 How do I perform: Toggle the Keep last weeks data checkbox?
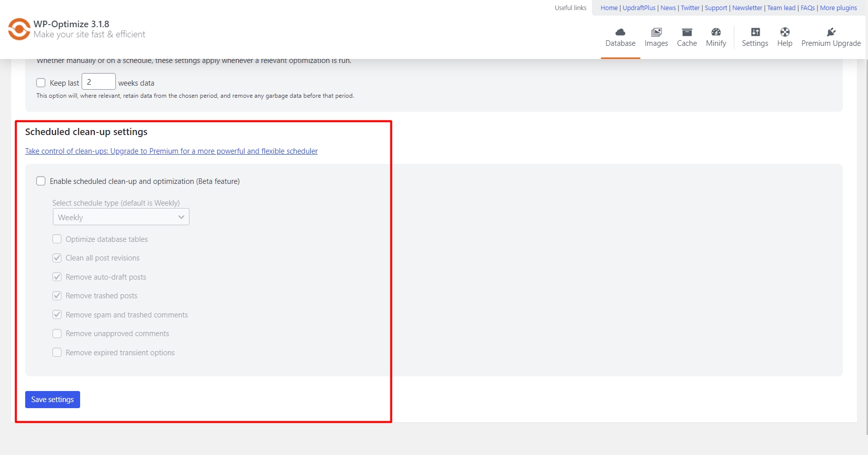coord(41,83)
